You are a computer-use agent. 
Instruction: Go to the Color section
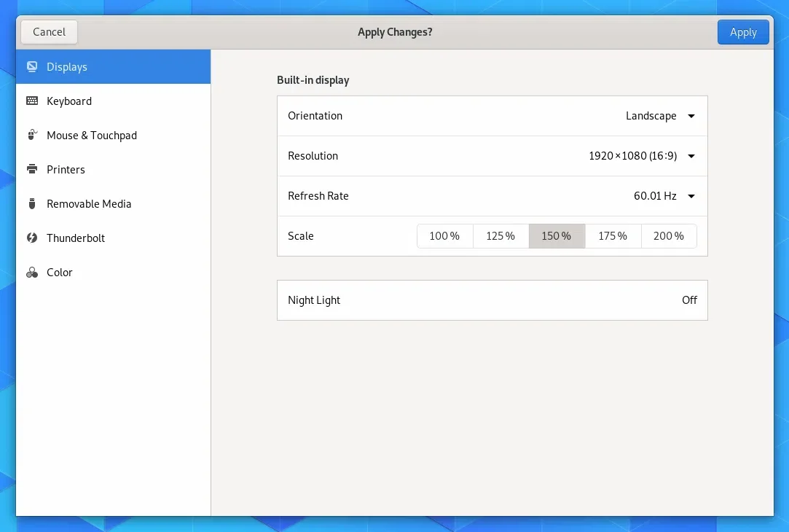[60, 272]
